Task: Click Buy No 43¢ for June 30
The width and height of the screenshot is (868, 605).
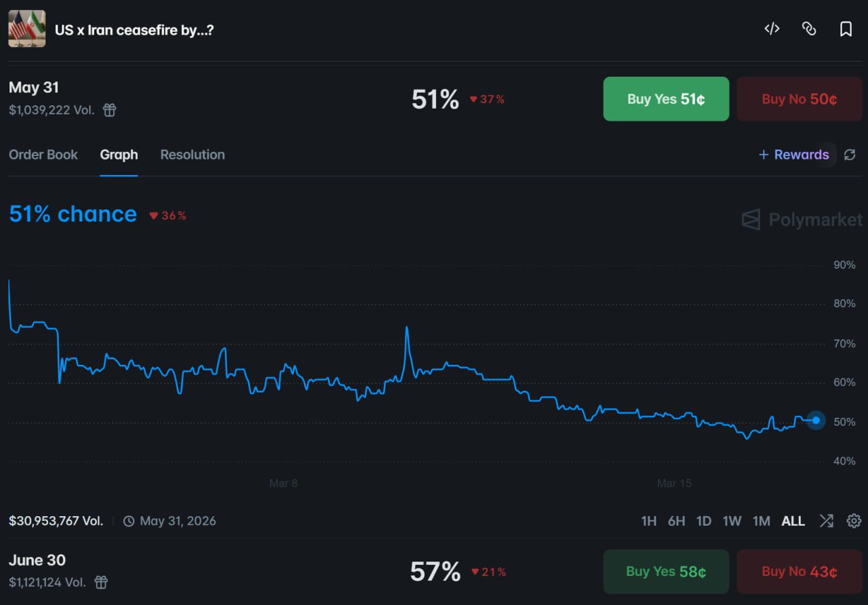Action: coord(799,572)
